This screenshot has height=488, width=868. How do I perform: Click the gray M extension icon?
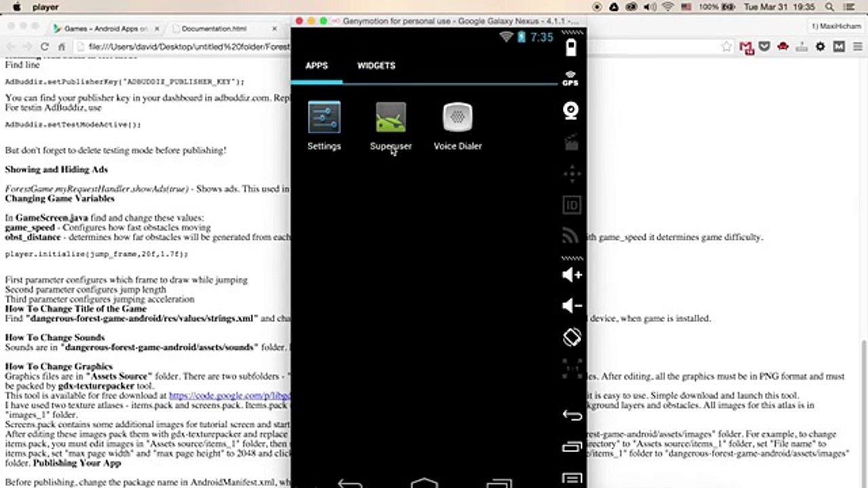tap(839, 47)
